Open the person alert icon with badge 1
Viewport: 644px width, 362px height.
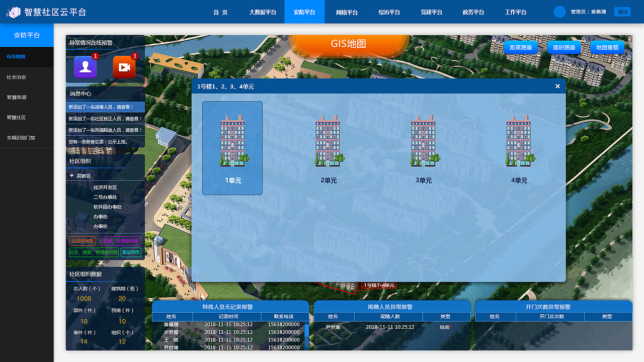click(86, 67)
